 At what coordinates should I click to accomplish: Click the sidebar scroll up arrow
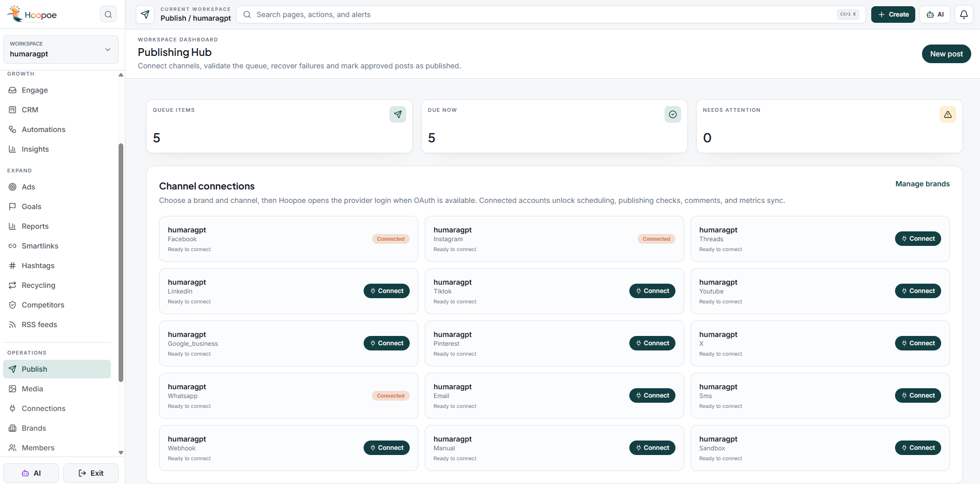coord(121,75)
